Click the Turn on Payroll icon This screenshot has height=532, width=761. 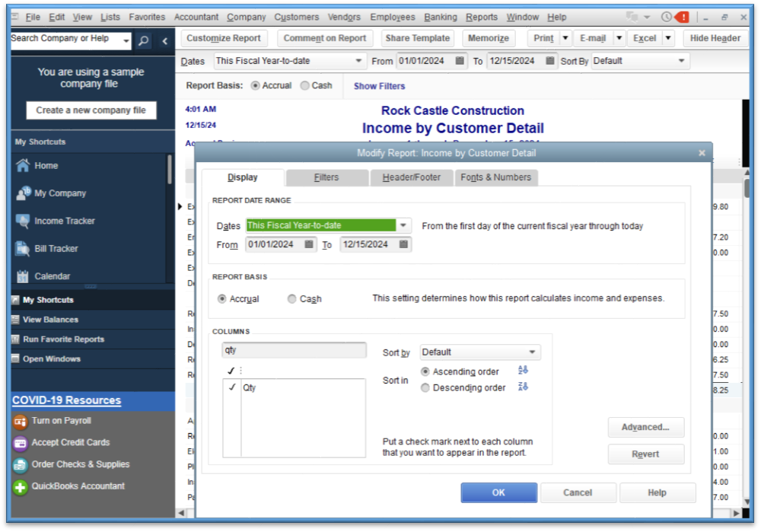(20, 422)
